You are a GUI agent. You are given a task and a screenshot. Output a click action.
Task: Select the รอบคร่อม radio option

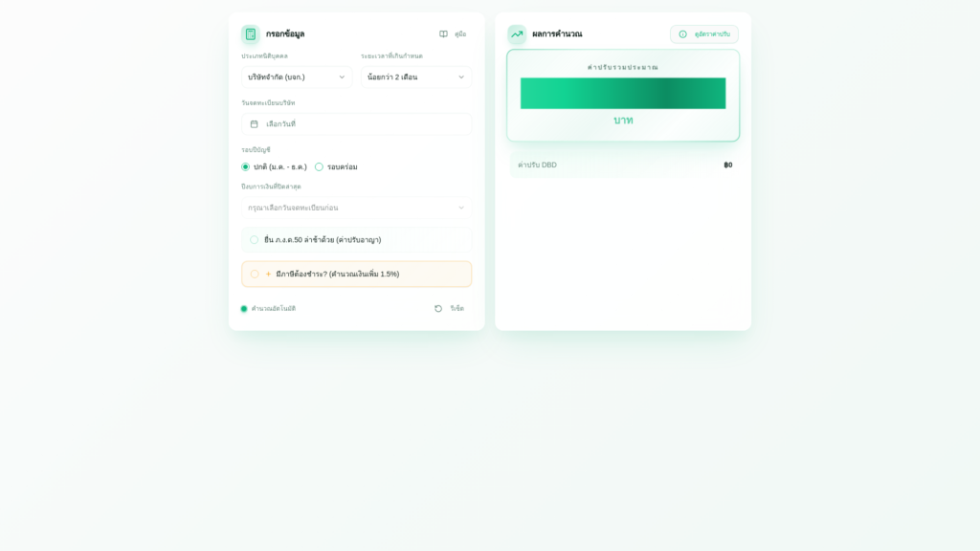point(319,166)
